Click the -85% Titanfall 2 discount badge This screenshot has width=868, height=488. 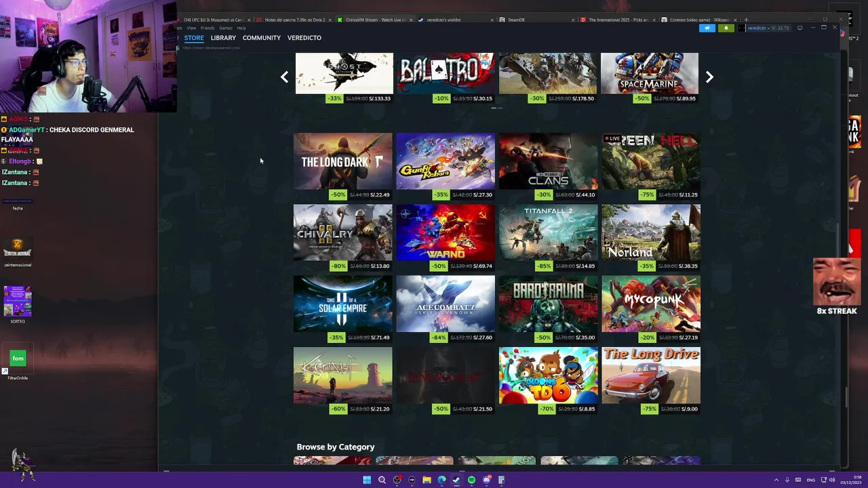click(x=544, y=266)
